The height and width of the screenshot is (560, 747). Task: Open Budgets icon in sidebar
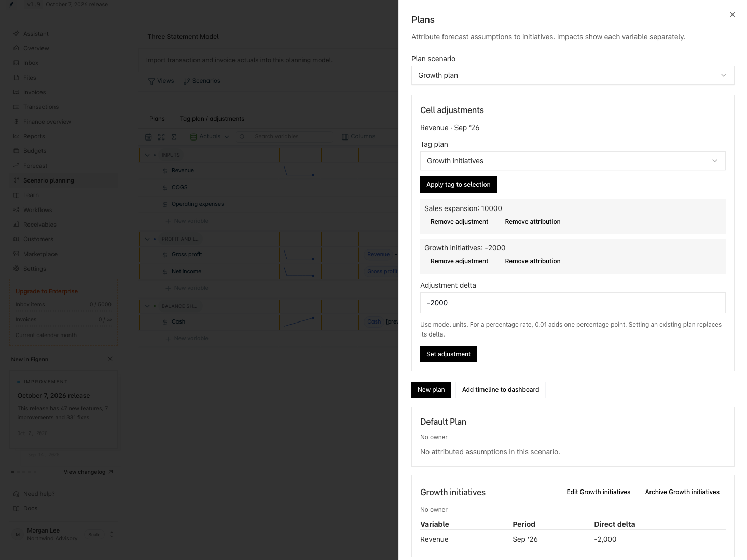point(16,151)
